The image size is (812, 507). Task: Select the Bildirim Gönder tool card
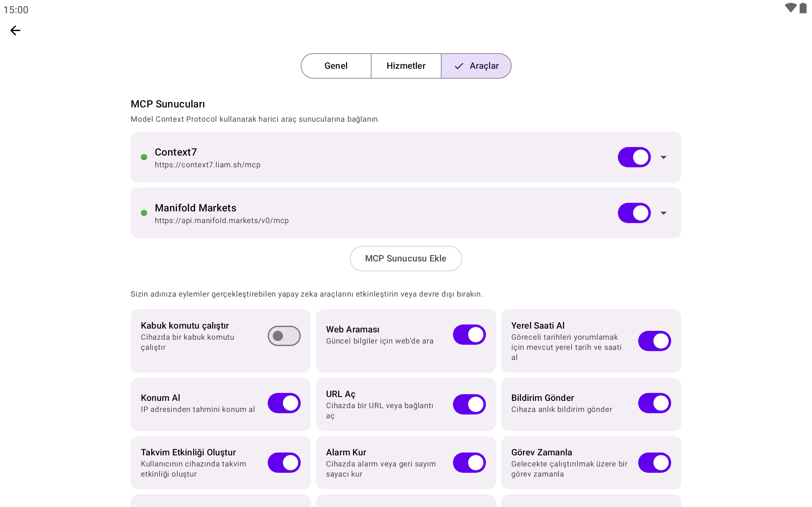(x=570, y=404)
